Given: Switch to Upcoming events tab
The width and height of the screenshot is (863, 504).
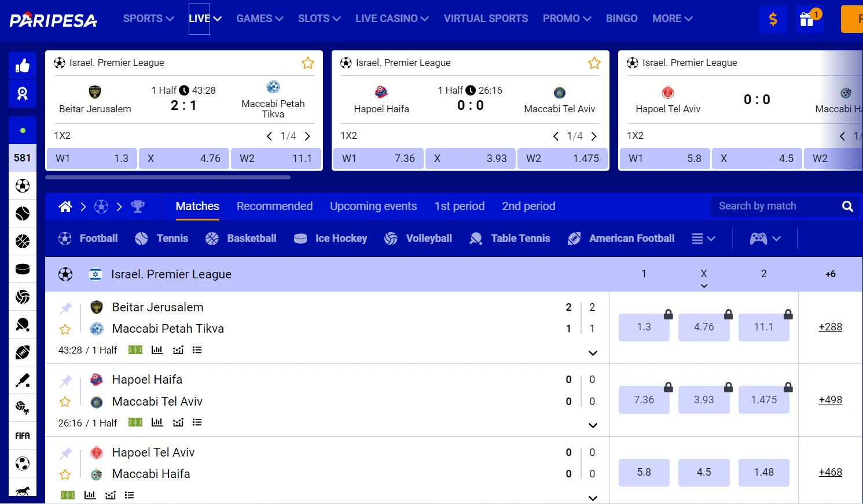Looking at the screenshot, I should 373,207.
